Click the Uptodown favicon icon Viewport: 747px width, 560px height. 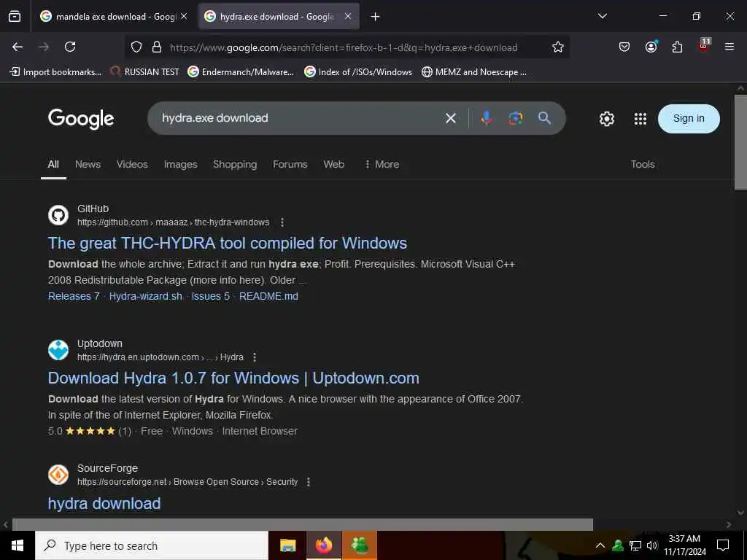pos(58,350)
